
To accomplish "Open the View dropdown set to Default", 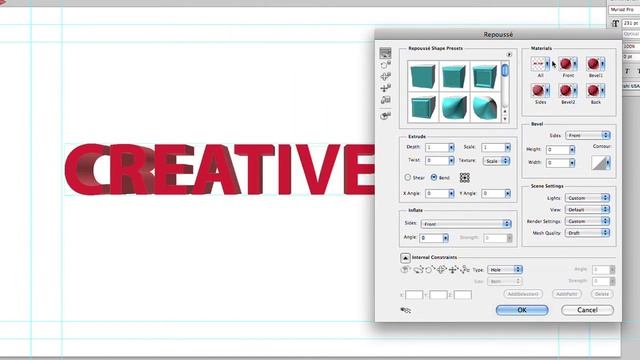I will pos(588,209).
